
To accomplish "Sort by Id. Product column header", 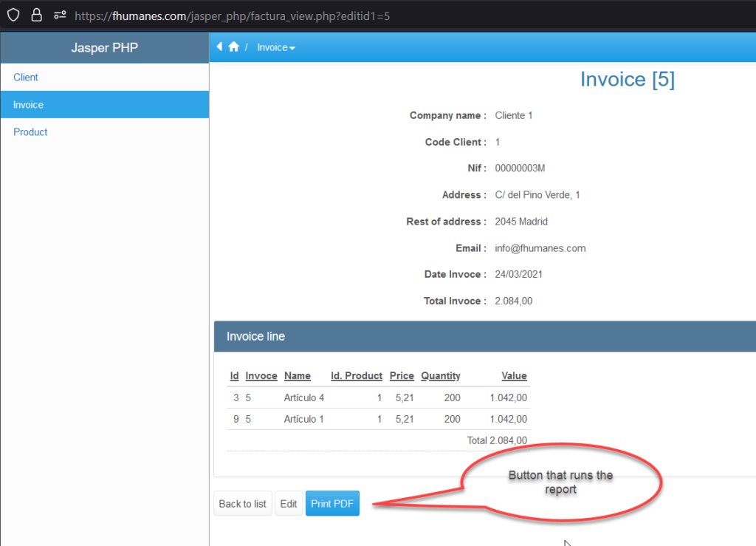I will click(x=357, y=376).
